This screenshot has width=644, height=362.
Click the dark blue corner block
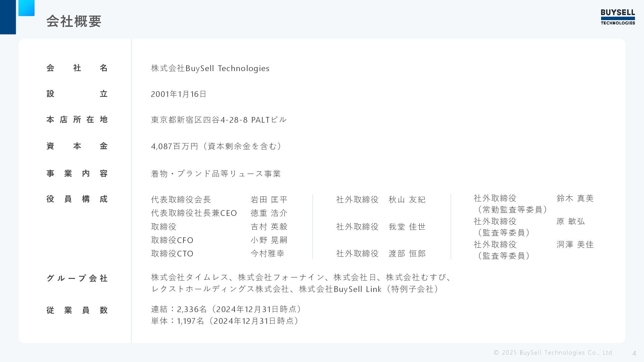[8, 17]
